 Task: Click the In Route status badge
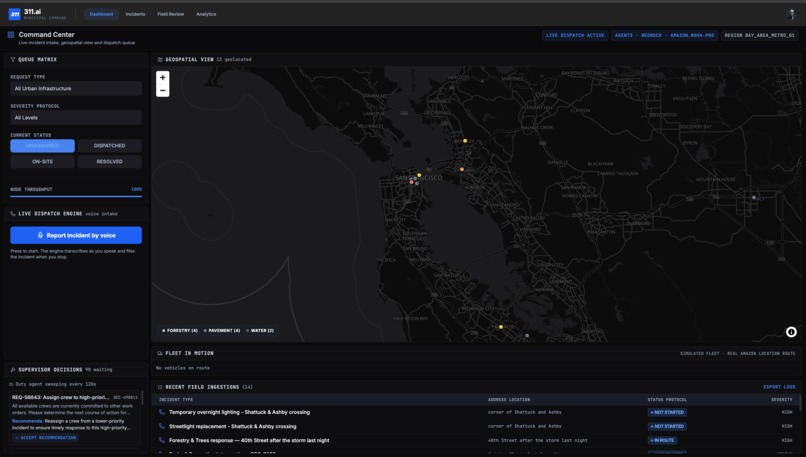[x=662, y=441]
